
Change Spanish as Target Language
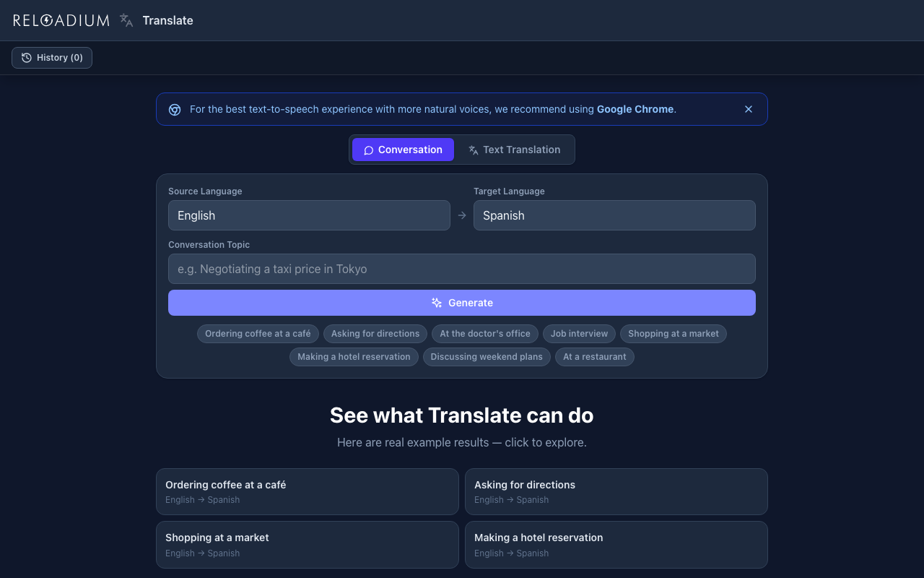coord(614,215)
